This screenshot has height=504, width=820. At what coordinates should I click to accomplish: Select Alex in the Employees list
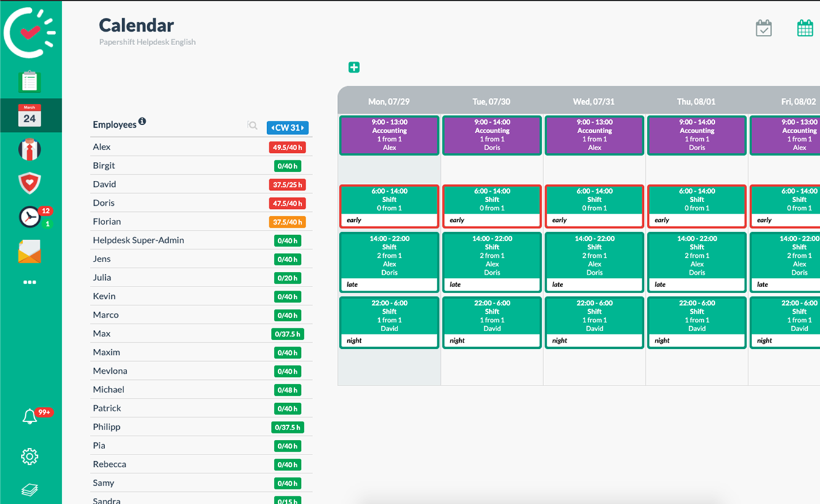[x=102, y=147]
